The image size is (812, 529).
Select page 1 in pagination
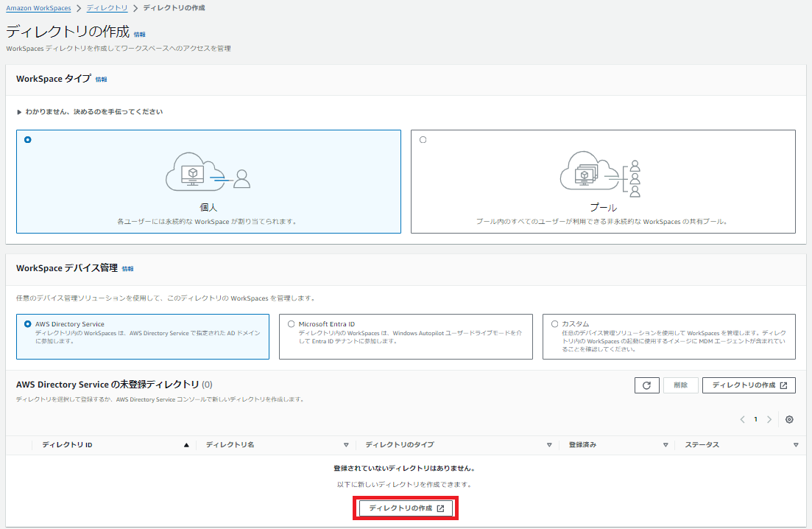click(755, 420)
